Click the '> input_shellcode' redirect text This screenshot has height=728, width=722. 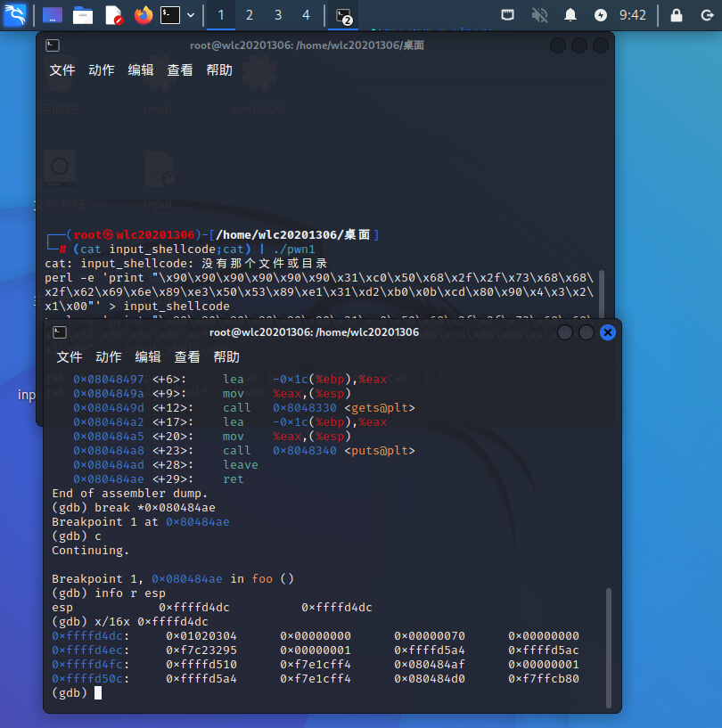coord(169,306)
